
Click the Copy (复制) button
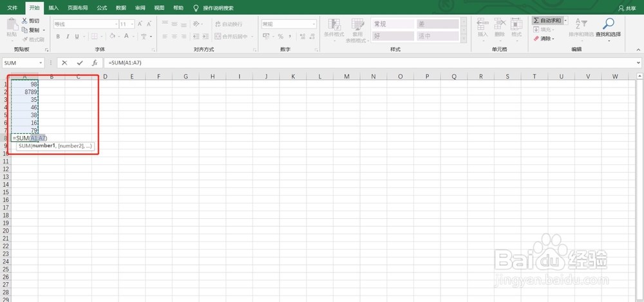(31, 30)
